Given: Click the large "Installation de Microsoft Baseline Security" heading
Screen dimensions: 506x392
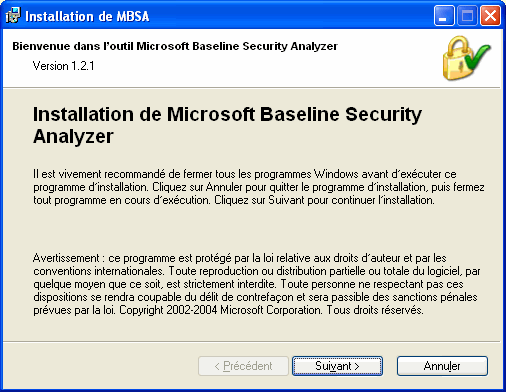Looking at the screenshot, I should pos(227,115).
